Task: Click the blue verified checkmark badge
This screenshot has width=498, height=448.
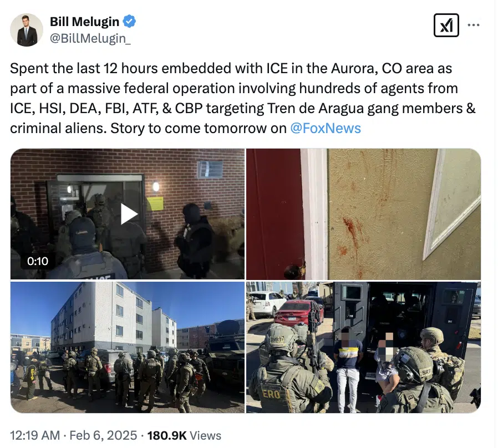Action: tap(129, 22)
